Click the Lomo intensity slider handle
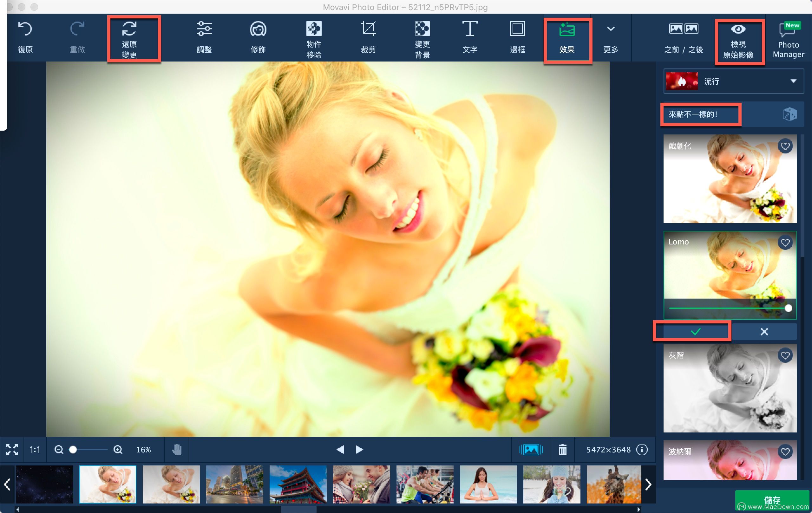Viewport: 812px width, 513px height. [788, 308]
